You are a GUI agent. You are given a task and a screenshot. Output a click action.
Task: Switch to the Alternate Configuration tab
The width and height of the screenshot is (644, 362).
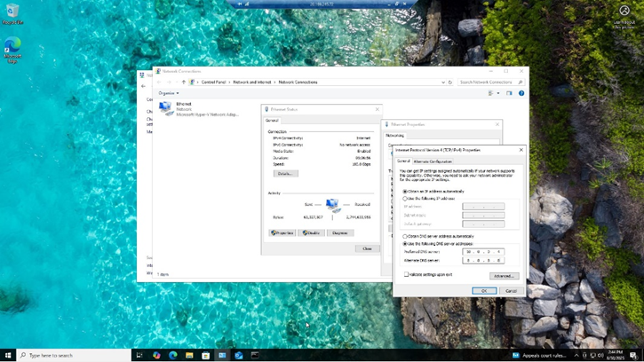click(433, 161)
